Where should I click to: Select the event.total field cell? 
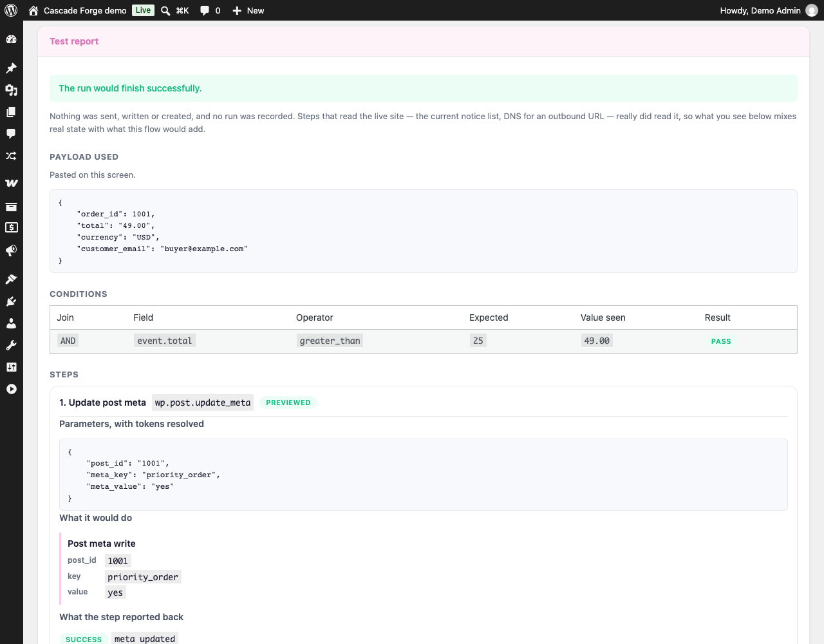click(x=165, y=341)
